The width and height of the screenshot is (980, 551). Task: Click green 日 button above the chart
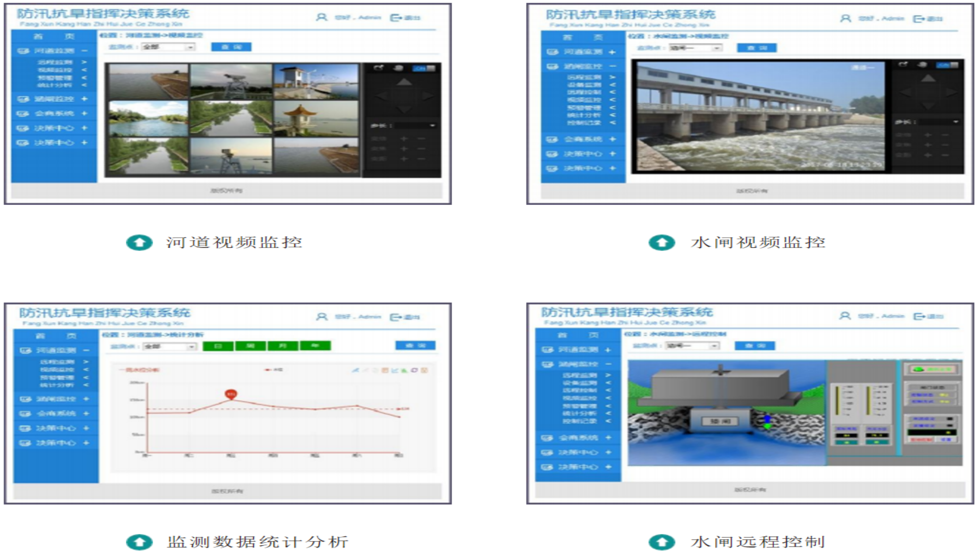(218, 346)
